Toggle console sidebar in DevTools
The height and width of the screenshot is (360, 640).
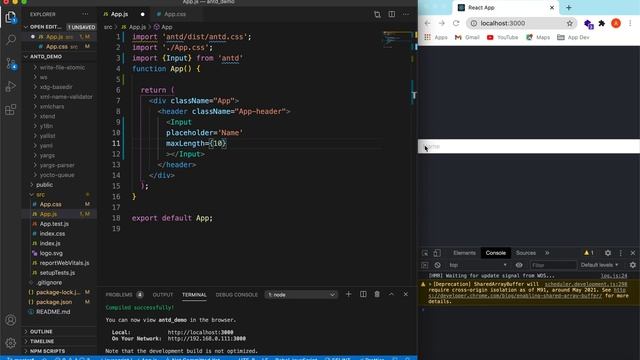tap(425, 265)
